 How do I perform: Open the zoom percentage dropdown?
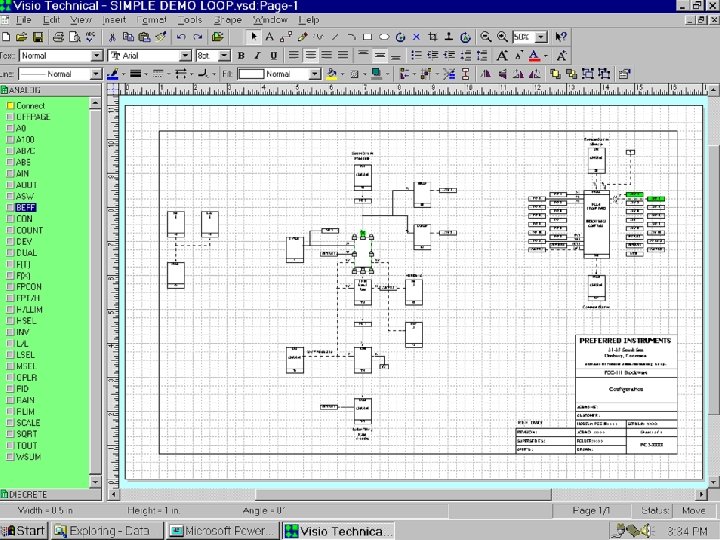pos(541,37)
